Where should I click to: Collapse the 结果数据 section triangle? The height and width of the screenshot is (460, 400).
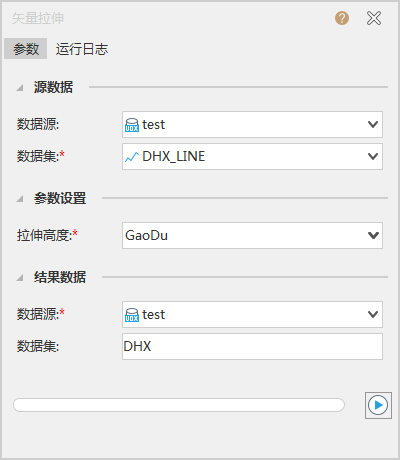pyautogui.click(x=20, y=277)
